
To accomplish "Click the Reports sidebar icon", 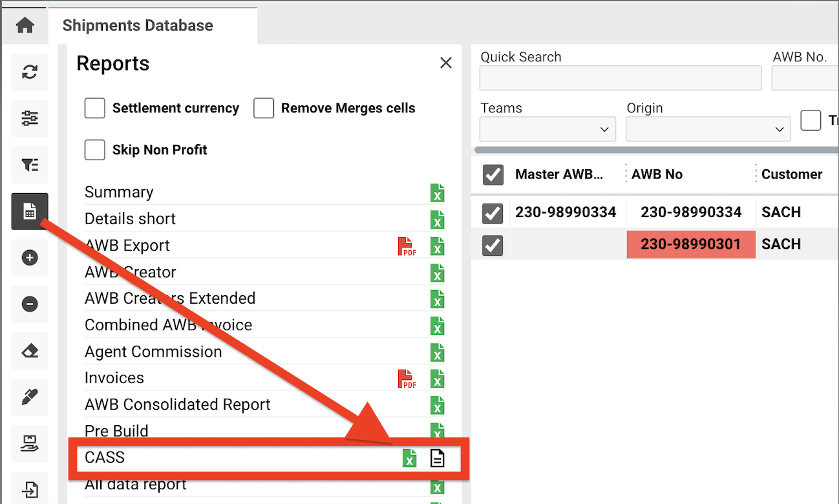I will coord(30,211).
